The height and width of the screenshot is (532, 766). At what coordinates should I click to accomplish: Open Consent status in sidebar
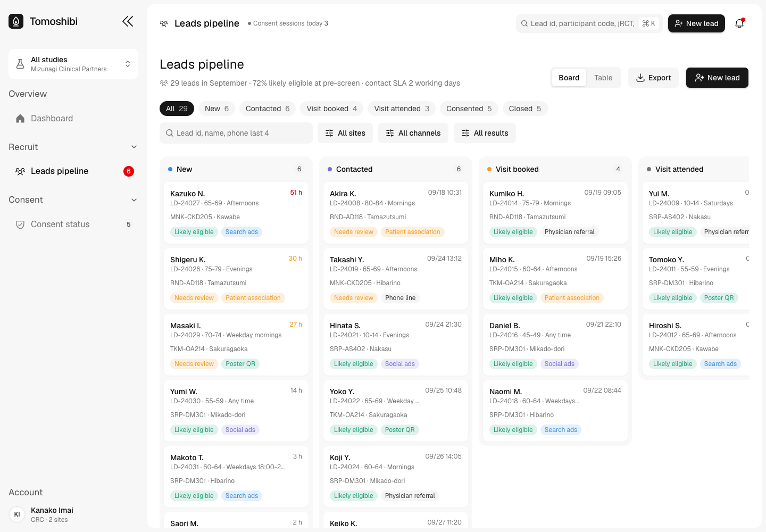coord(73,225)
